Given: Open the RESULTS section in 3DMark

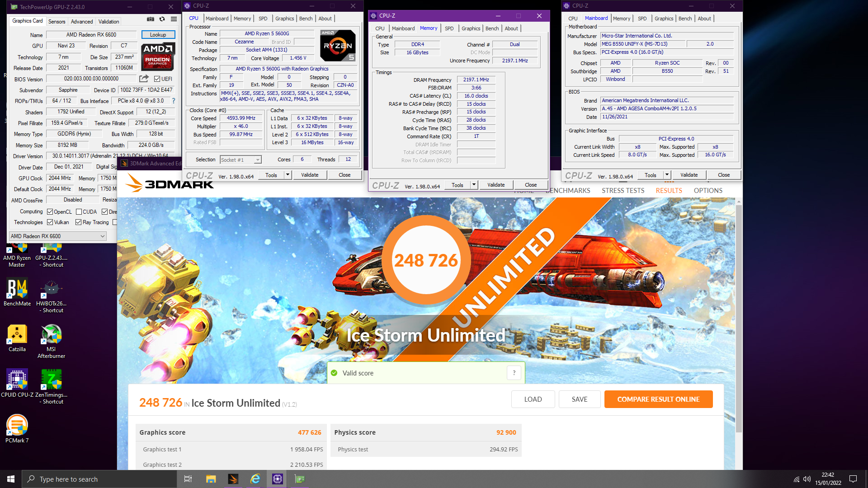Looking at the screenshot, I should coord(669,191).
